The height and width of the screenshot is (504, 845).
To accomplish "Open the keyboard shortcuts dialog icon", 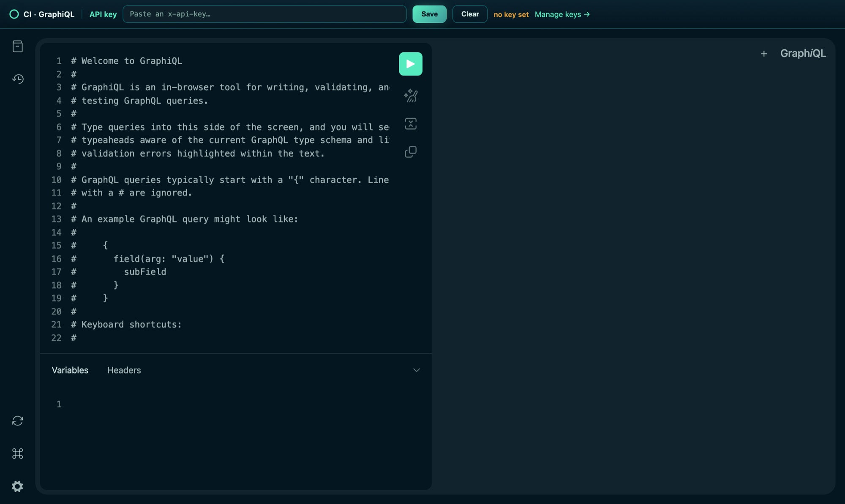I will (17, 453).
